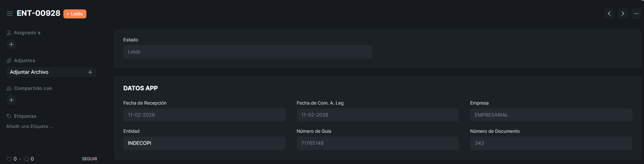The image size is (644, 164).
Task: Click Añadir una Etiqueta field
Action: pyautogui.click(x=29, y=126)
